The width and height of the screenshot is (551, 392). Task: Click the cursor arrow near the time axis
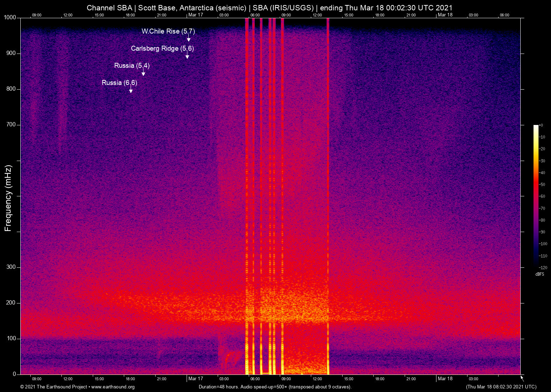tap(521, 378)
